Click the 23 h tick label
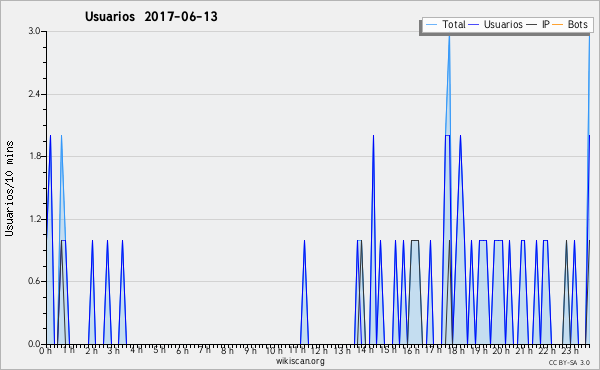Image resolution: width=600 pixels, height=370 pixels. click(570, 350)
